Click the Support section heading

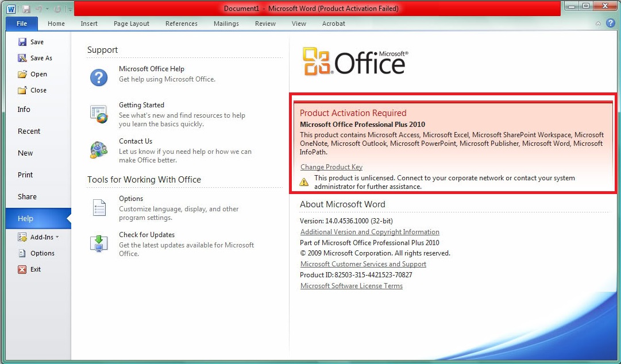tap(103, 50)
